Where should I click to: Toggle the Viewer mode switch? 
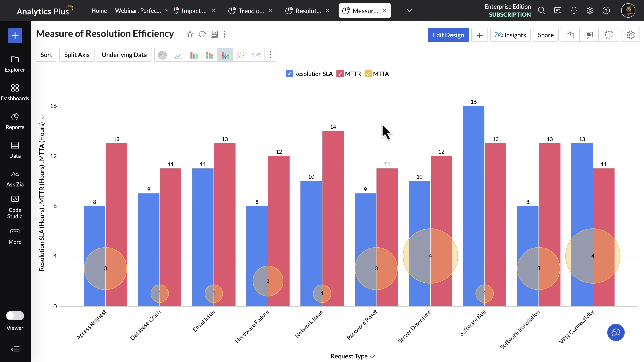point(15,315)
